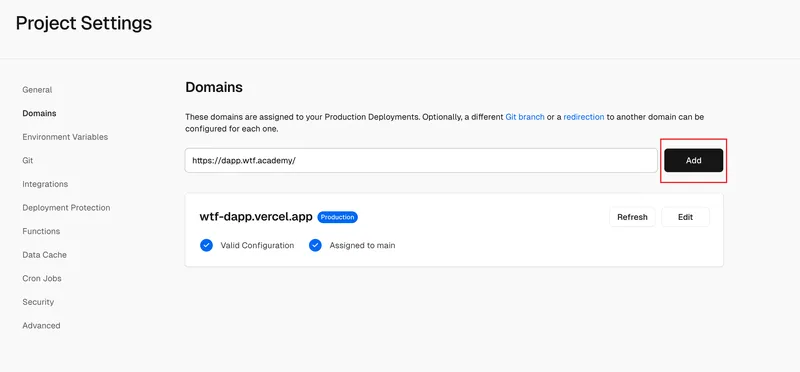Click the Add domain button
Viewport: 800px width, 372px height.
click(x=693, y=160)
